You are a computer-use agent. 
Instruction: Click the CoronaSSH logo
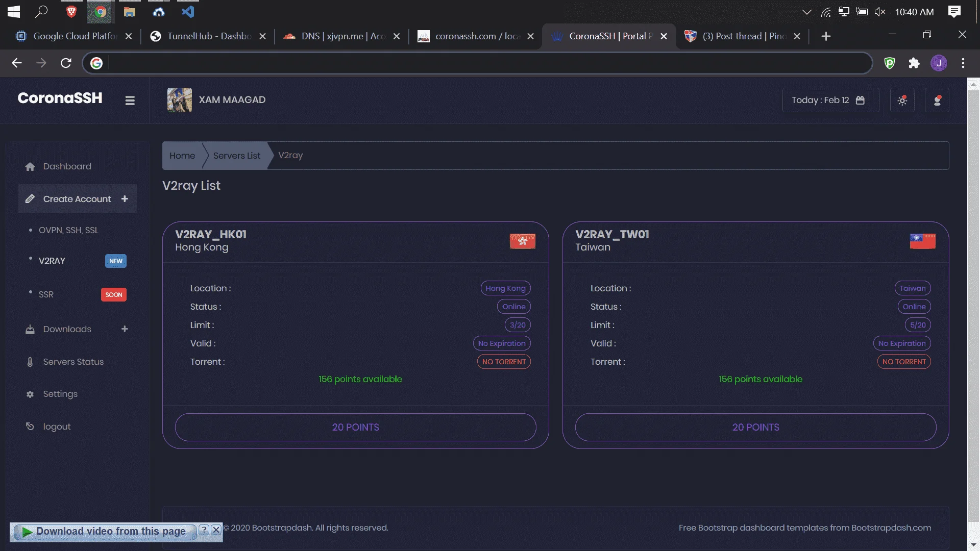[x=60, y=98]
